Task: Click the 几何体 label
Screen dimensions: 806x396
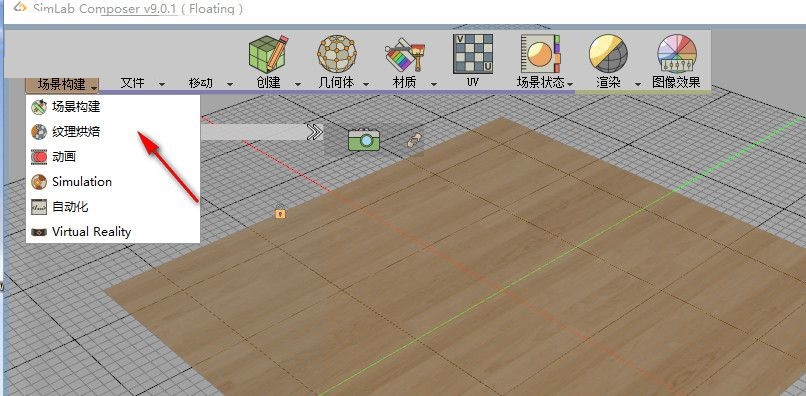Action: pyautogui.click(x=336, y=82)
